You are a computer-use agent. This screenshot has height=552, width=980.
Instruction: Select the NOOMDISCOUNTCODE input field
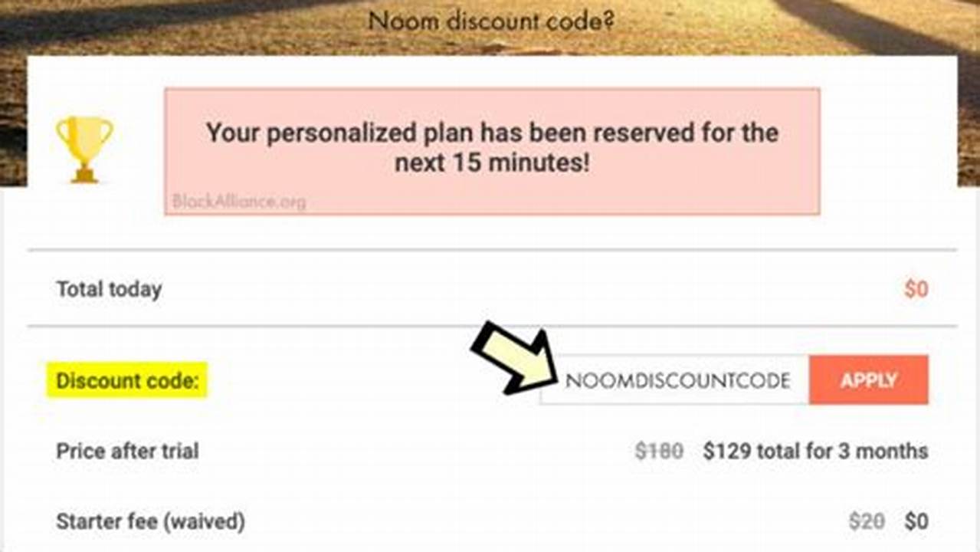pos(674,380)
